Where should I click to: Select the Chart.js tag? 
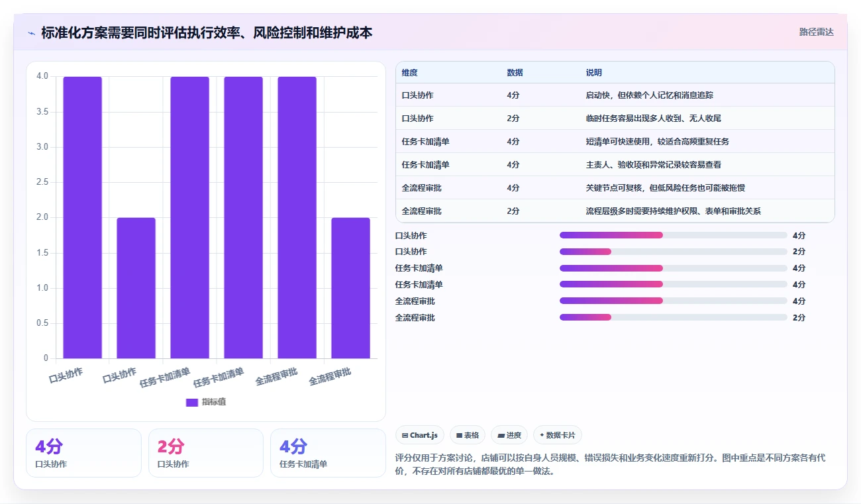point(420,435)
